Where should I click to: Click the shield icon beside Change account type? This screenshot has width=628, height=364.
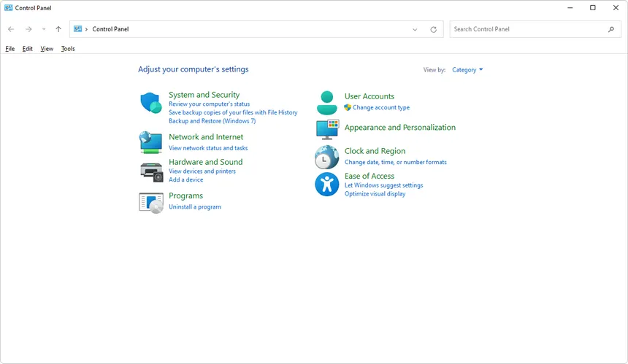pyautogui.click(x=348, y=107)
